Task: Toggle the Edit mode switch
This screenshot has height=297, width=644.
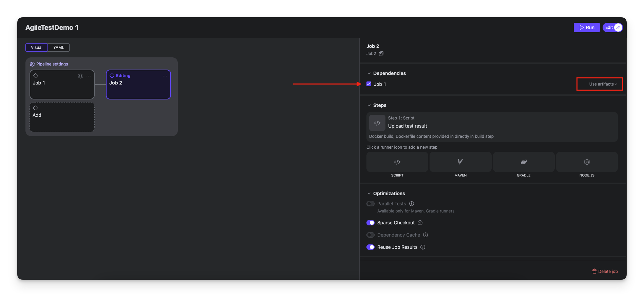Action: click(618, 27)
